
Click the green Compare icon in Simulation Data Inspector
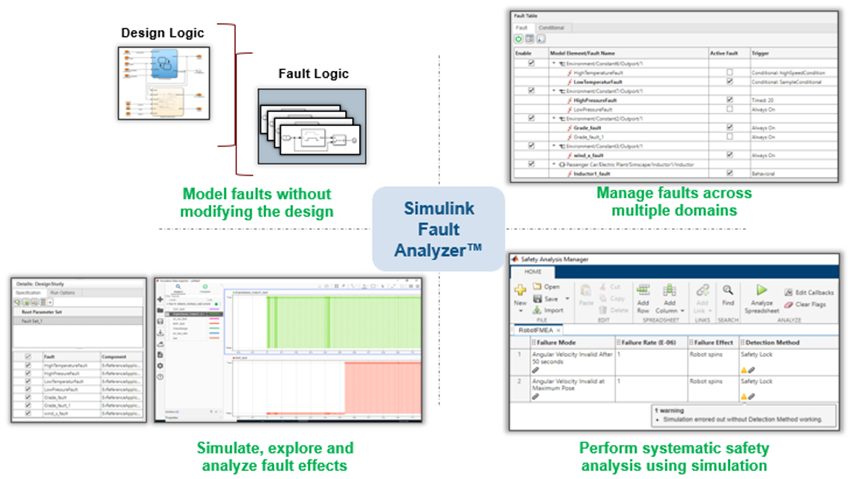205,286
